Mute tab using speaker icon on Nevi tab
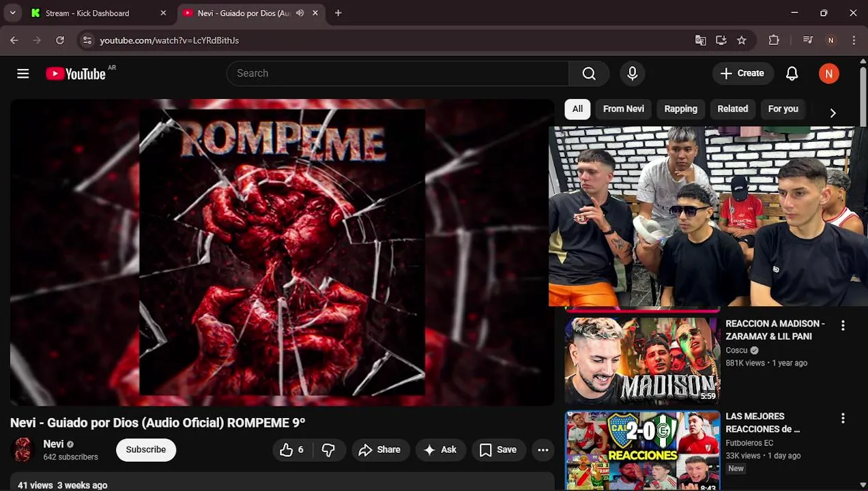 300,13
